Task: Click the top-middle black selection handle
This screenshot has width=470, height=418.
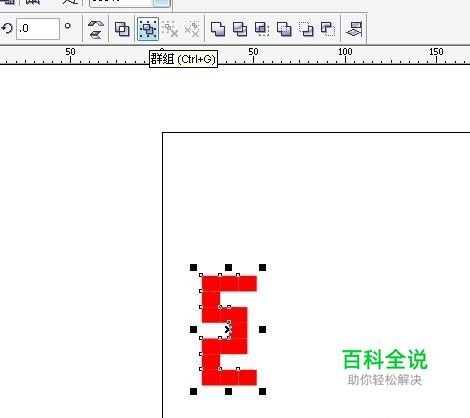Action: pos(228,267)
